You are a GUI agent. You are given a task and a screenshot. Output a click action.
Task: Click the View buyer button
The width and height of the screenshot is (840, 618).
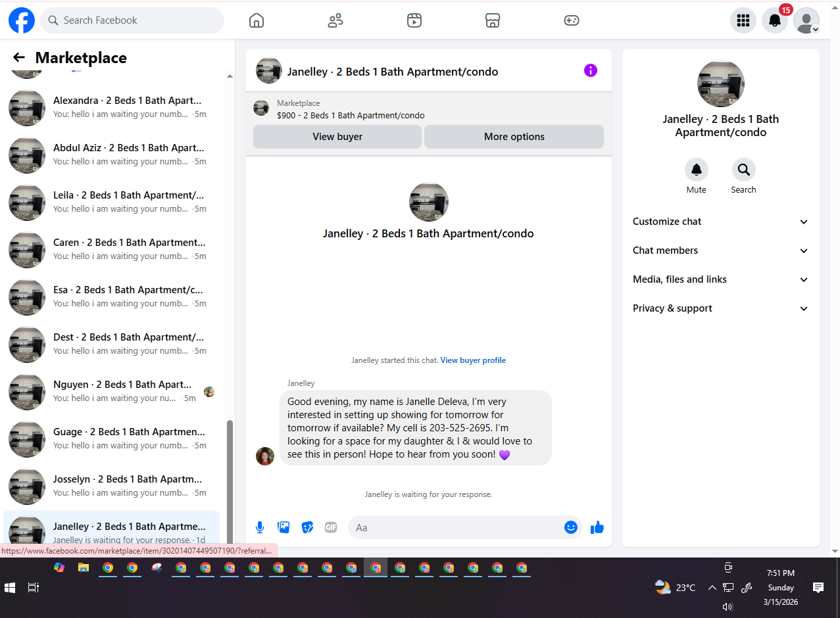(337, 137)
